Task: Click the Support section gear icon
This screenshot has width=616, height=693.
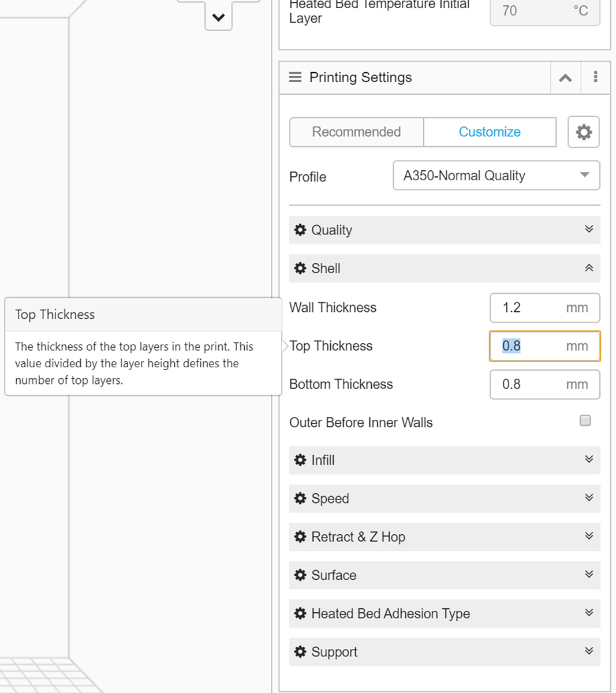Action: tap(300, 651)
